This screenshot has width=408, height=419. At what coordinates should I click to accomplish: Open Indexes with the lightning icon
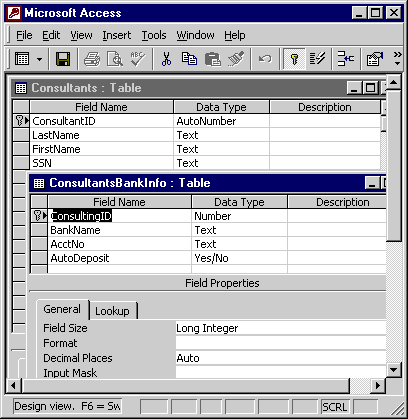(x=317, y=59)
